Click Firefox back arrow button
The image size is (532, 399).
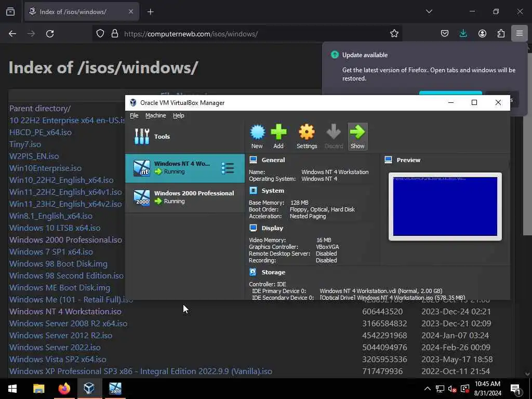[x=12, y=34]
